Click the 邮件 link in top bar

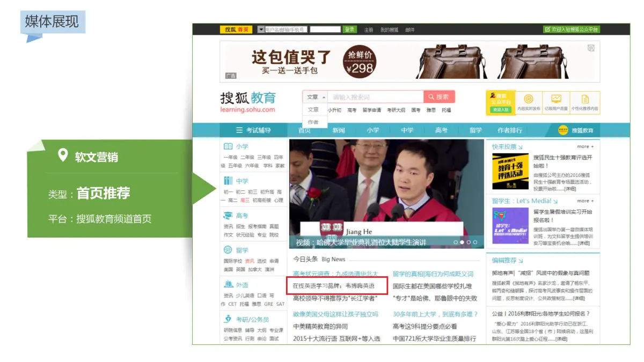[x=410, y=30]
